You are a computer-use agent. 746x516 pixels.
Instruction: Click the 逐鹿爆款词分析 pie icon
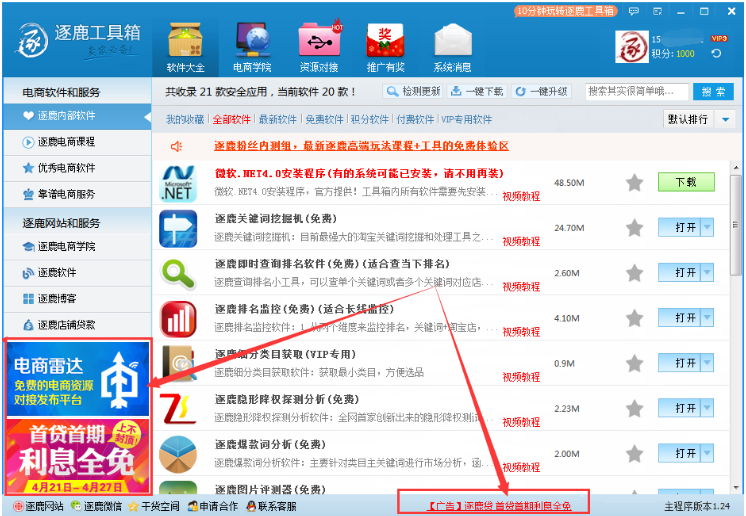point(178,455)
